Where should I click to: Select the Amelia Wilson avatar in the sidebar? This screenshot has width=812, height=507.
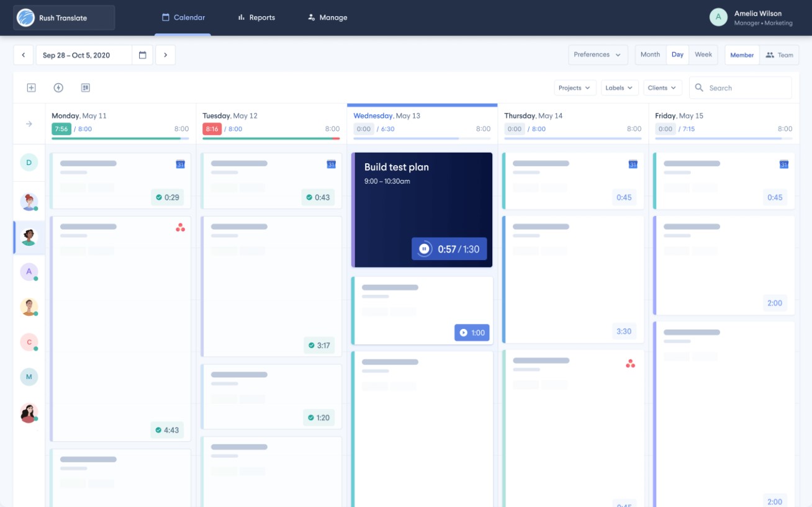pyautogui.click(x=29, y=272)
